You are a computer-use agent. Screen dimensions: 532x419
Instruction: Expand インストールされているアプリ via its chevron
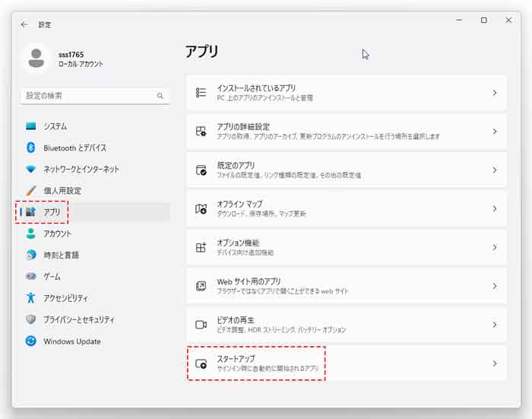(495, 93)
